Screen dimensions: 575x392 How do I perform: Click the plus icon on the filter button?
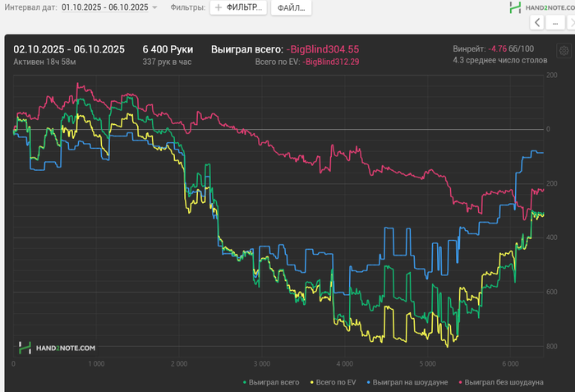[x=219, y=7]
